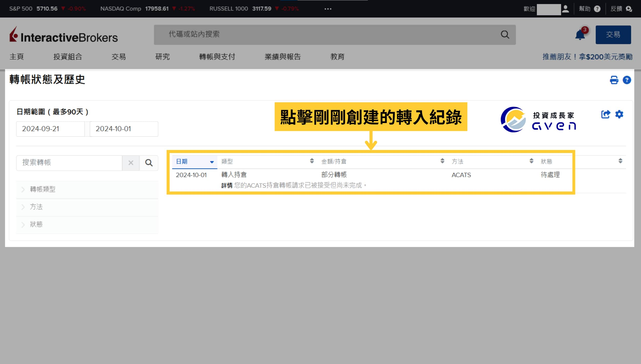Sort table by 方法 column arrows
The width and height of the screenshot is (641, 364).
(x=531, y=161)
